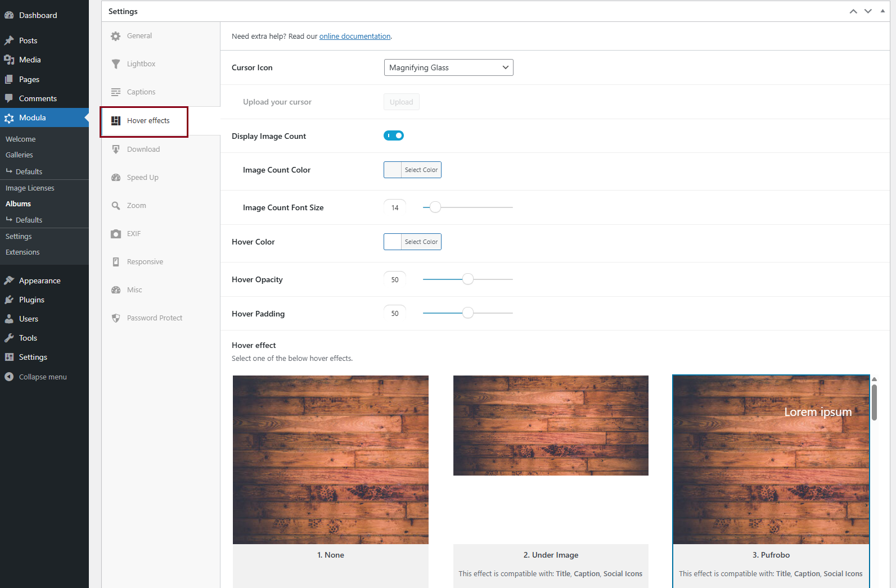This screenshot has height=588, width=896.
Task: Choose the Under Image hover effect thumbnail
Action: point(551,426)
